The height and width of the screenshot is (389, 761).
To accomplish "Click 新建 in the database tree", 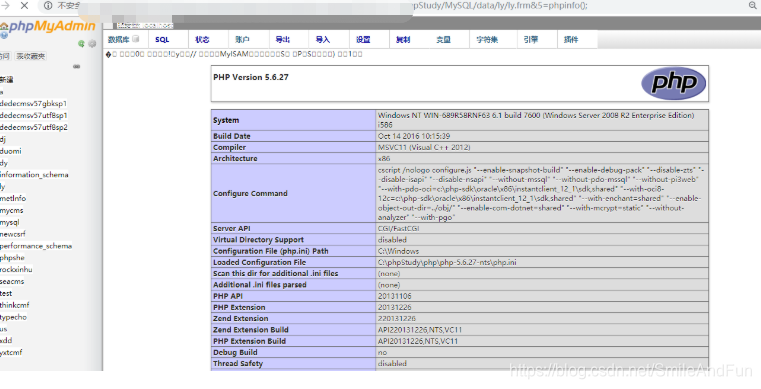I will click(6, 80).
